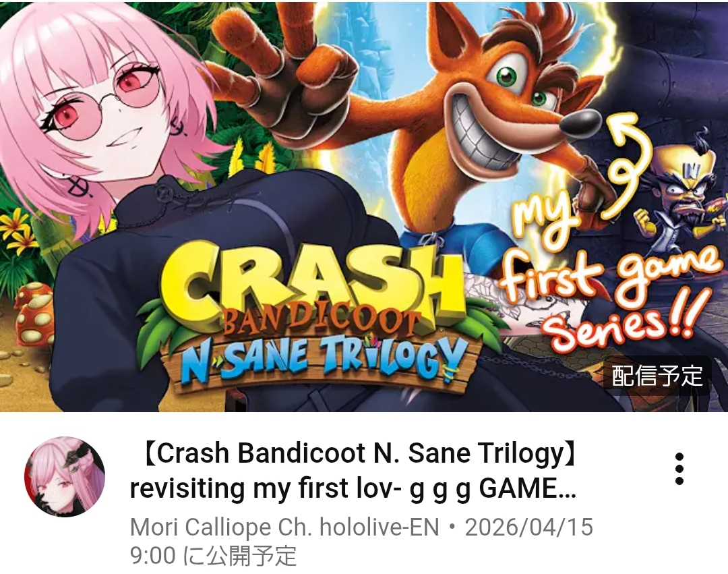Click the 配信予定 scheduled badge

pos(657,375)
